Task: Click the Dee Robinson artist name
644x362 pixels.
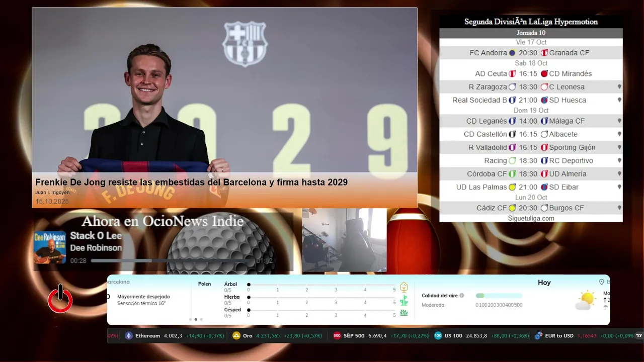Action: pos(96,248)
